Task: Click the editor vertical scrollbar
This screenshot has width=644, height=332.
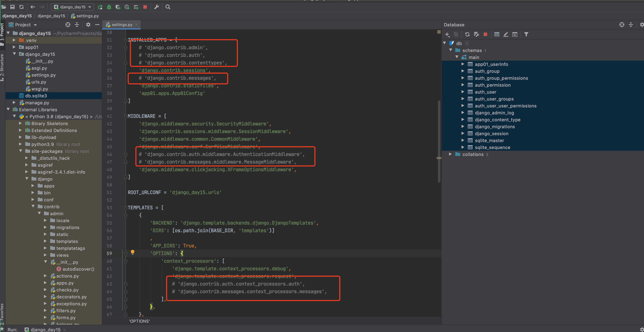Action: pos(439,141)
